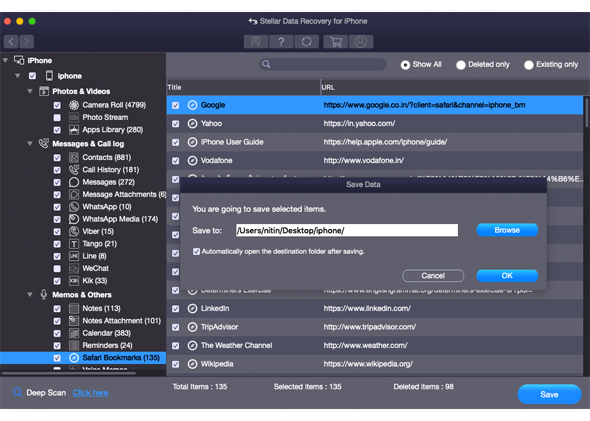Select the Calendar (383) icon
The width and height of the screenshot is (590, 421).
pos(74,333)
